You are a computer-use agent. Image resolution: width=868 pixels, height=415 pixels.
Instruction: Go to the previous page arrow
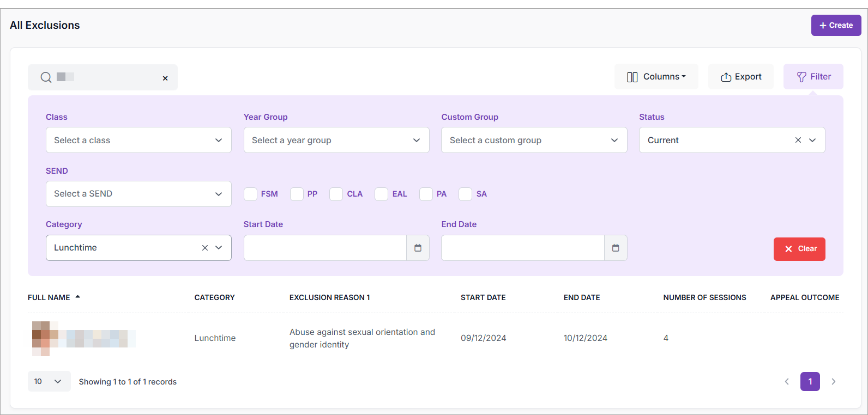[x=787, y=381]
